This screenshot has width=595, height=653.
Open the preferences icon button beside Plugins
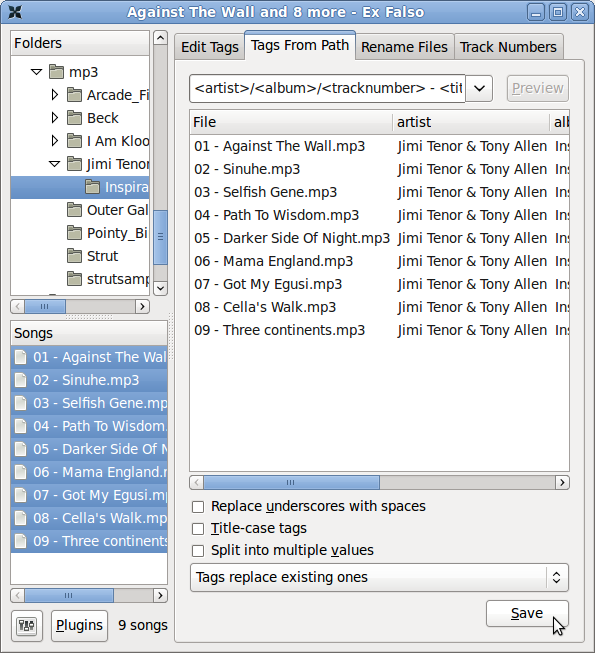click(27, 626)
